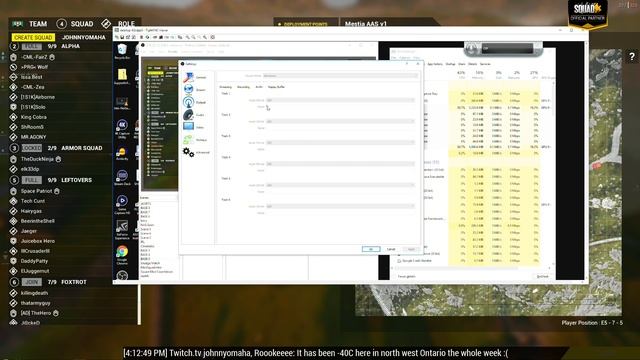Switch to Replay Buffer tab
The width and height of the screenshot is (640, 360).
276,87
